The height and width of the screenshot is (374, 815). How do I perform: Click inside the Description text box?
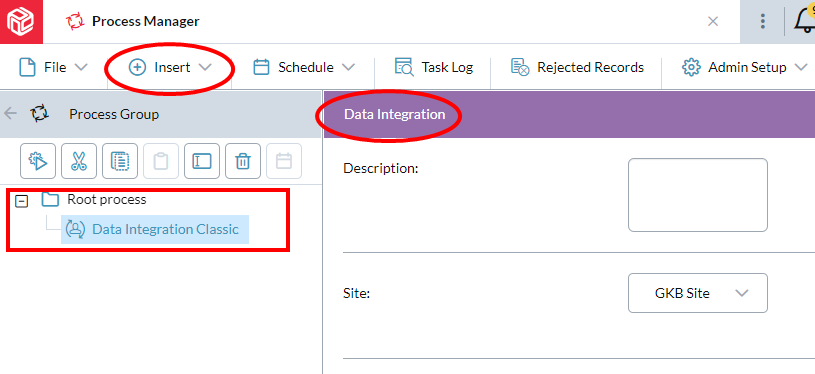(x=698, y=195)
